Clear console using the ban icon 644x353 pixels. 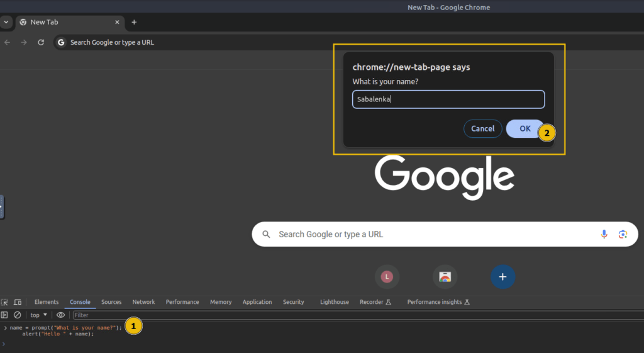click(x=17, y=315)
